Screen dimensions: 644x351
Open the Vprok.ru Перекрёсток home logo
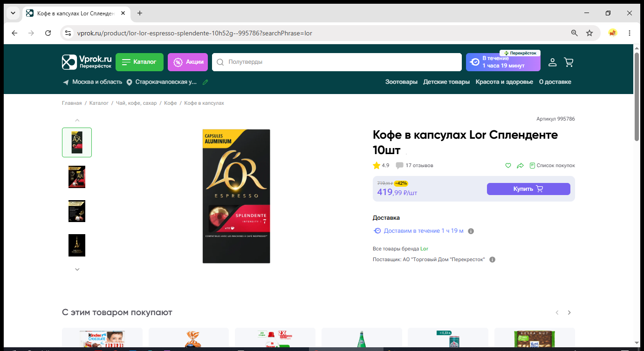point(87,62)
